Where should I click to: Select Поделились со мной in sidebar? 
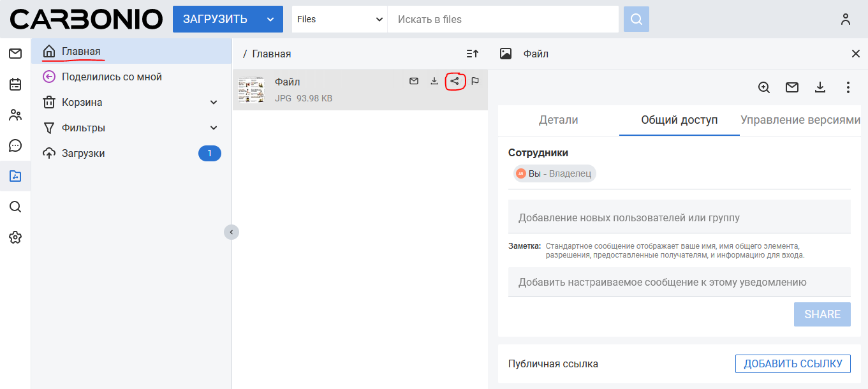[x=112, y=77]
